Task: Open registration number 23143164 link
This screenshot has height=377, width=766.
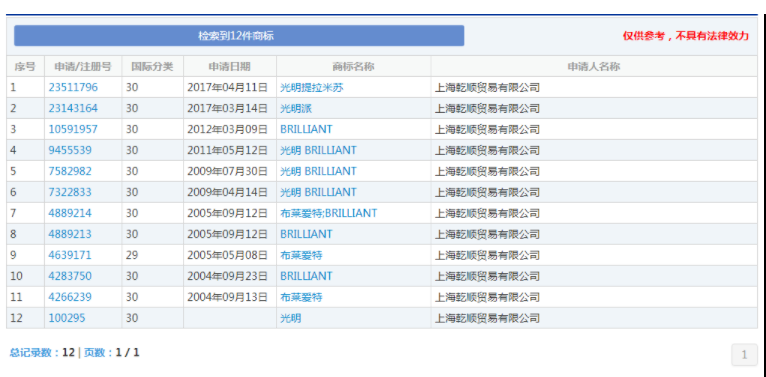Action: point(73,108)
